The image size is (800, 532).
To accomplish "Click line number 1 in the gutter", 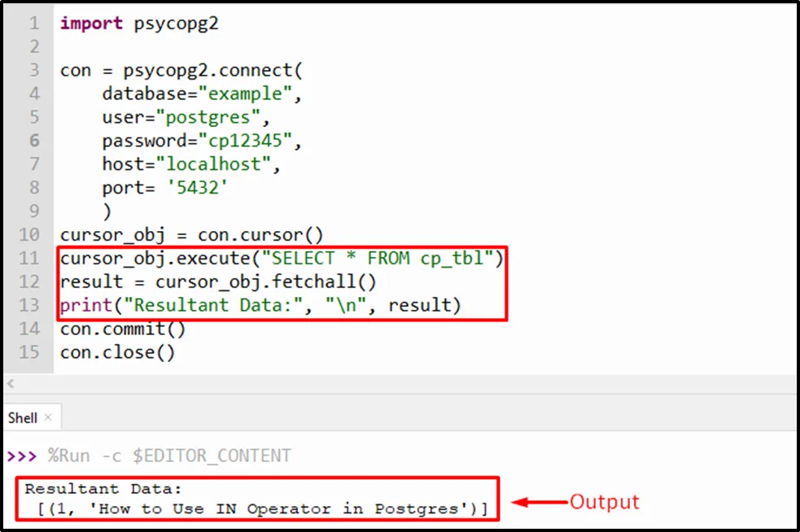I will pyautogui.click(x=34, y=24).
